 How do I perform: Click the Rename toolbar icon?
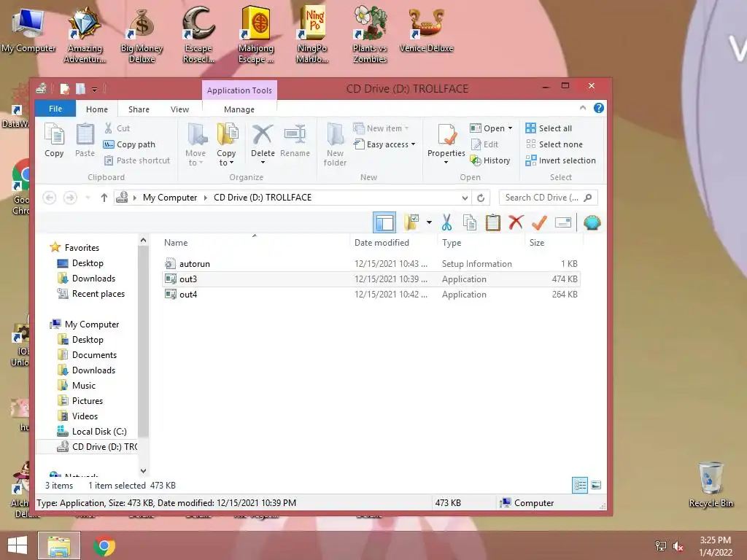tap(562, 222)
